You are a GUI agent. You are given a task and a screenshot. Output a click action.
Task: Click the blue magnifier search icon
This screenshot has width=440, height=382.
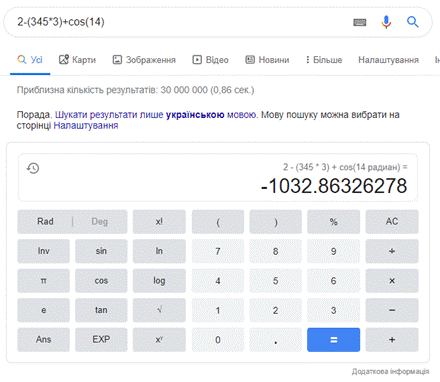pos(412,22)
